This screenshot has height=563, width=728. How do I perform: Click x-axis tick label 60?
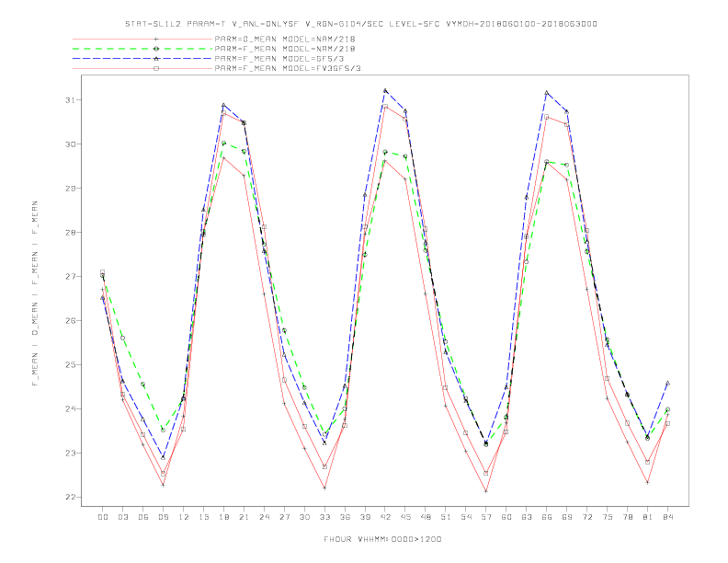click(x=506, y=517)
